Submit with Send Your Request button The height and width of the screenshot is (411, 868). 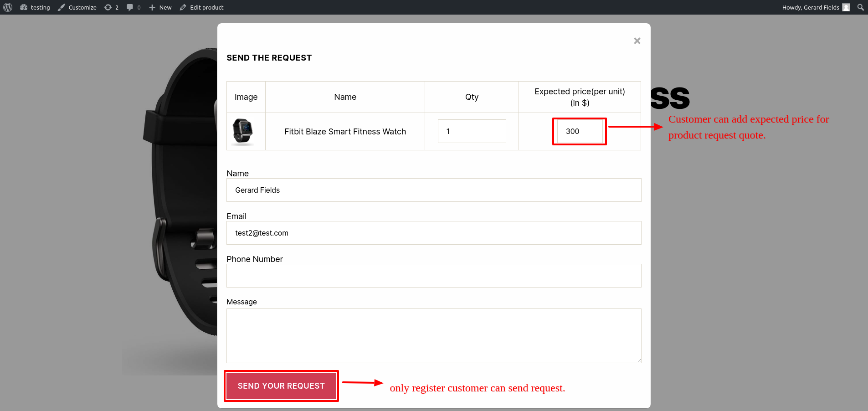click(281, 386)
